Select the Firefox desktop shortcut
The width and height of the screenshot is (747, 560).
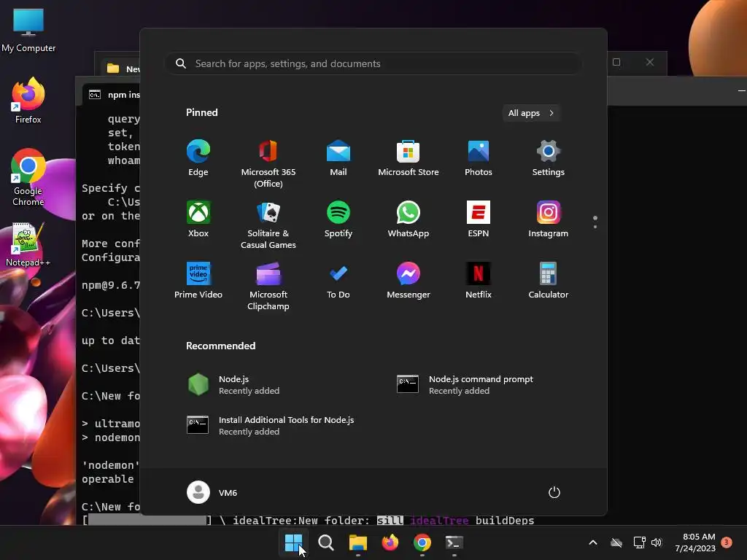28,101
